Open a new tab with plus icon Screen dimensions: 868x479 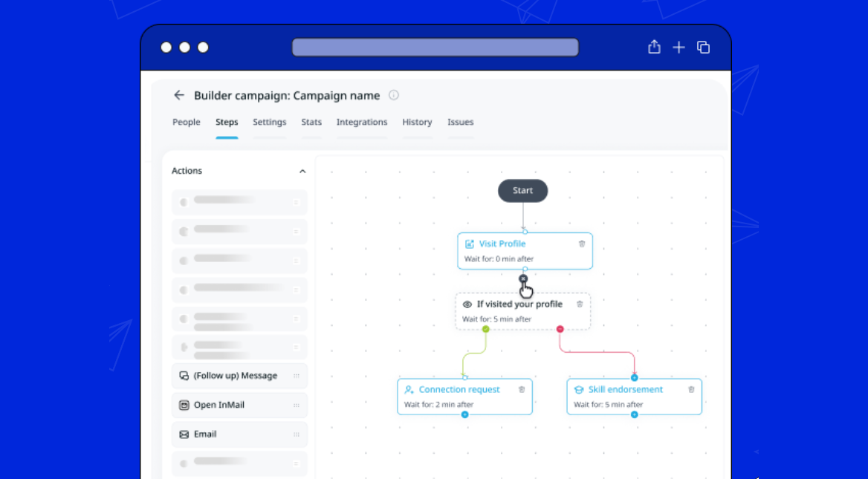tap(678, 48)
